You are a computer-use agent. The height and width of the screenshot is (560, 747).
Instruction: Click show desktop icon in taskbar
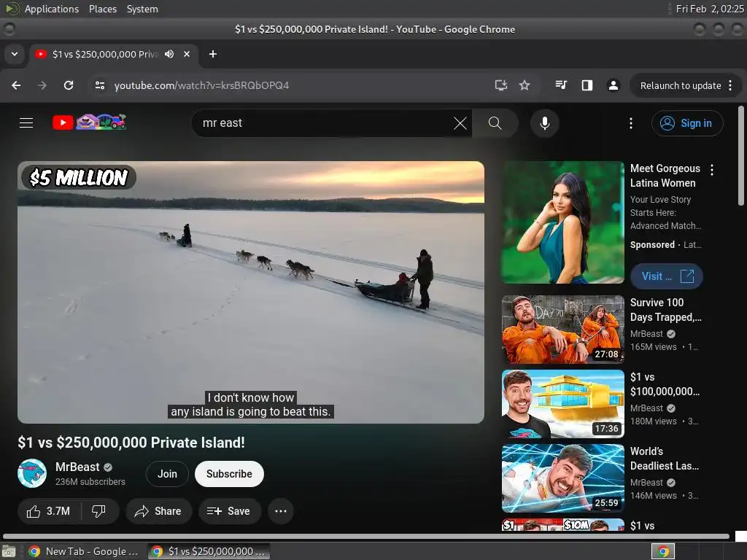click(x=9, y=552)
